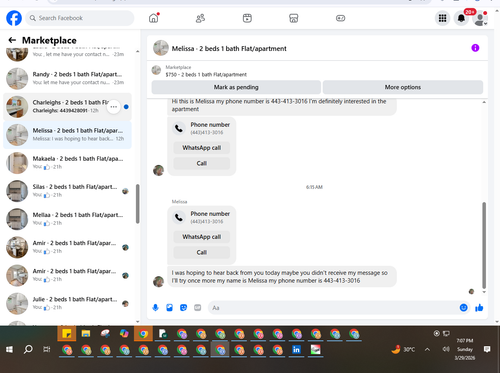Open LinkedIn app on the taskbar
This screenshot has width=500, height=373.
click(x=296, y=349)
